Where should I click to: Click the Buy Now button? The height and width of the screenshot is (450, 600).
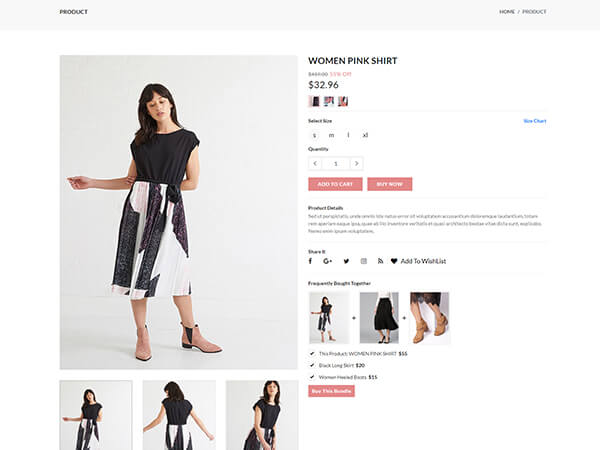point(389,184)
